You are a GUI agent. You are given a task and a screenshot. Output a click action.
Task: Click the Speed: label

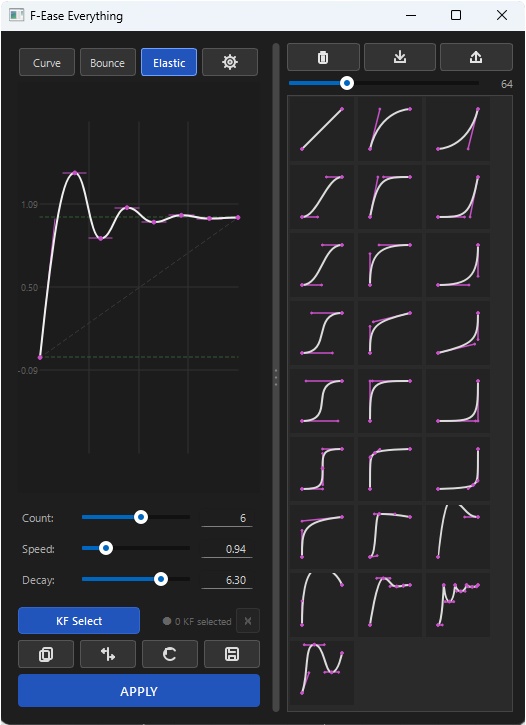(x=38, y=549)
